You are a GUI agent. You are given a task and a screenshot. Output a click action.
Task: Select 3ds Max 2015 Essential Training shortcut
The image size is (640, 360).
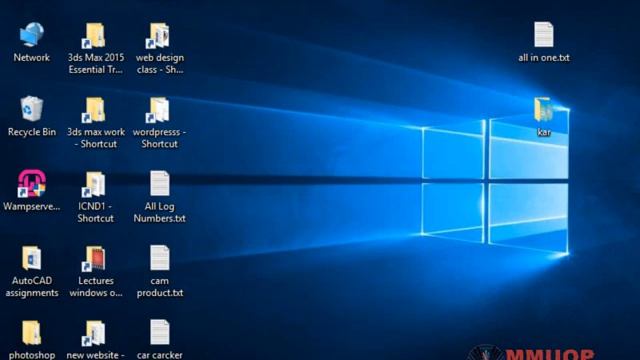pyautogui.click(x=95, y=35)
